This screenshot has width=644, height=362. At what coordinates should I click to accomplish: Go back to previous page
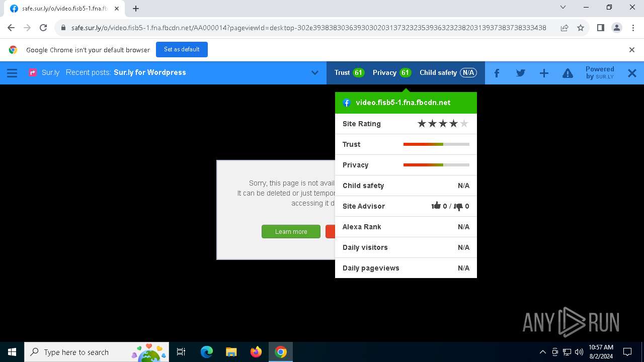[x=11, y=28]
